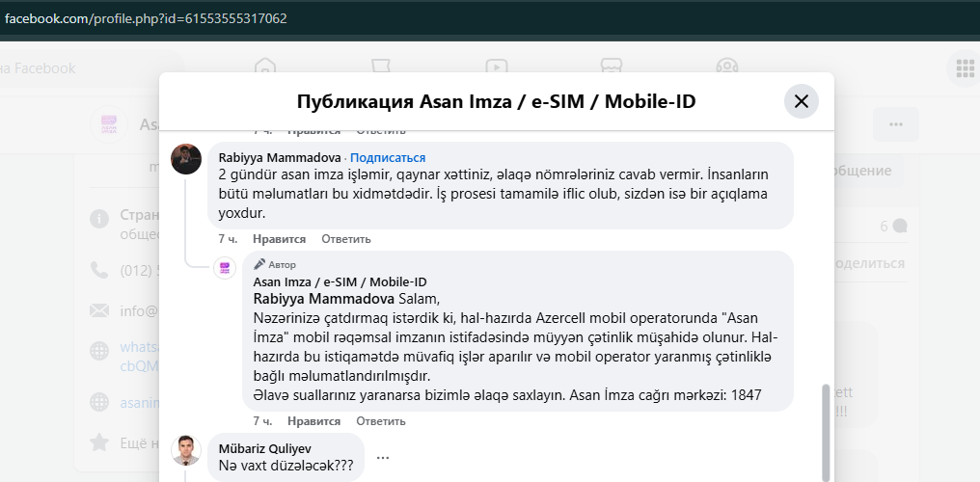
Task: Click the browser address bar URL
Action: tap(145, 18)
